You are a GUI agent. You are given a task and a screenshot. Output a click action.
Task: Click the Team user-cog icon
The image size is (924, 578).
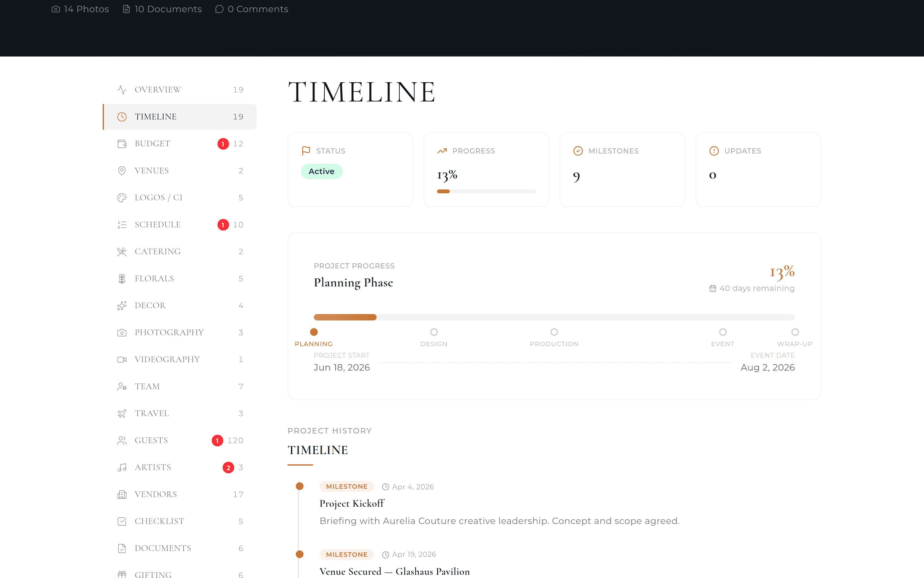122,387
